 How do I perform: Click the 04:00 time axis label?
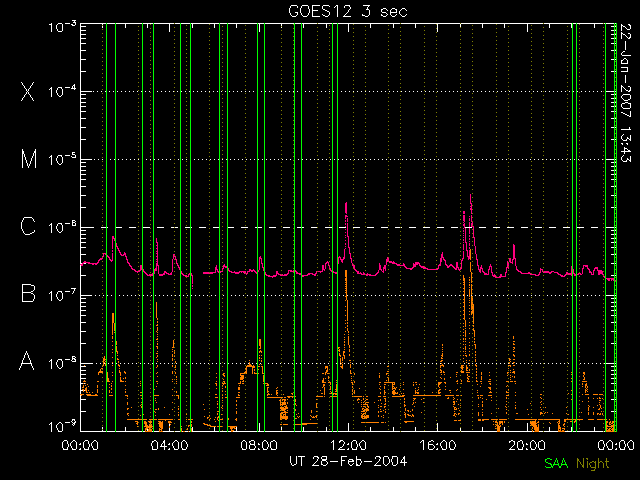click(x=169, y=445)
